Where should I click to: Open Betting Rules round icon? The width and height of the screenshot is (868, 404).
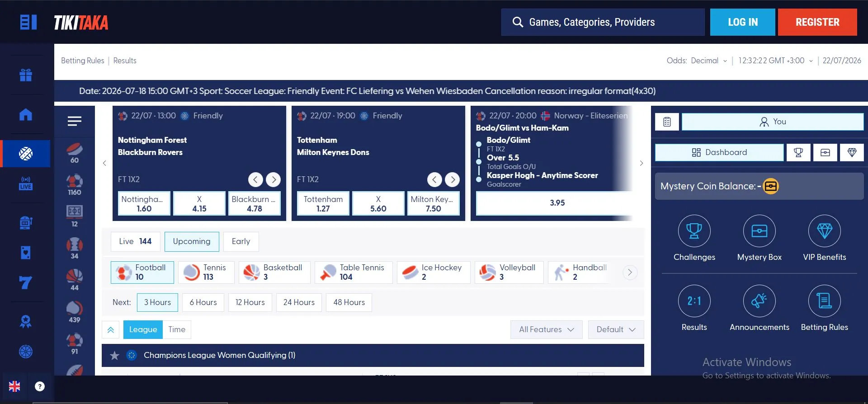825,301
